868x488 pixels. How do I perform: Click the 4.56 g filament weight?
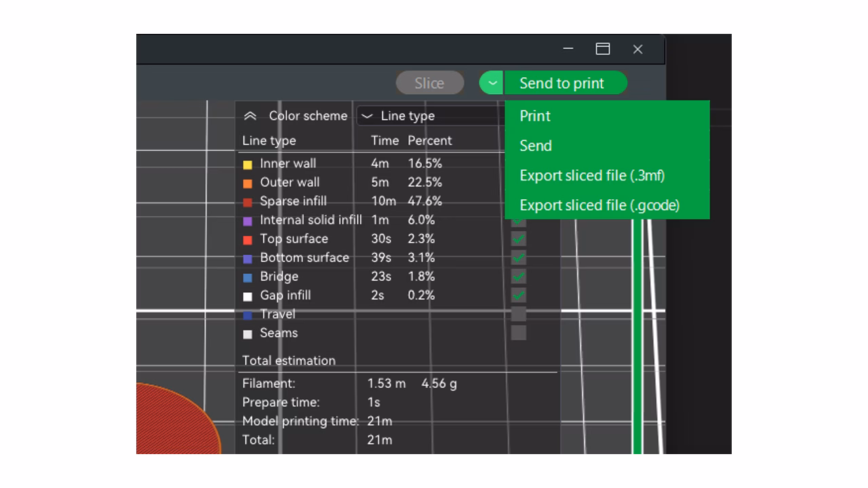(439, 384)
